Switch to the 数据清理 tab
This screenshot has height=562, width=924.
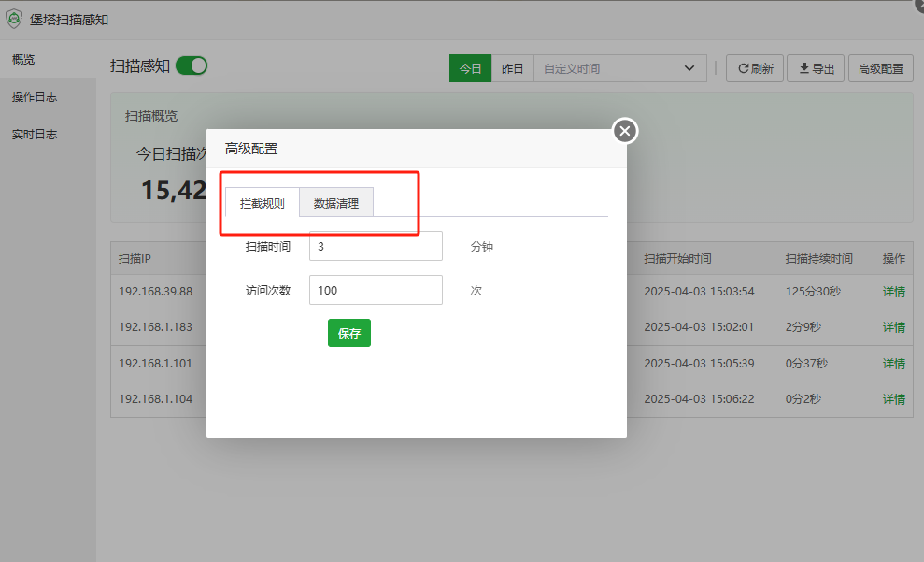(336, 203)
